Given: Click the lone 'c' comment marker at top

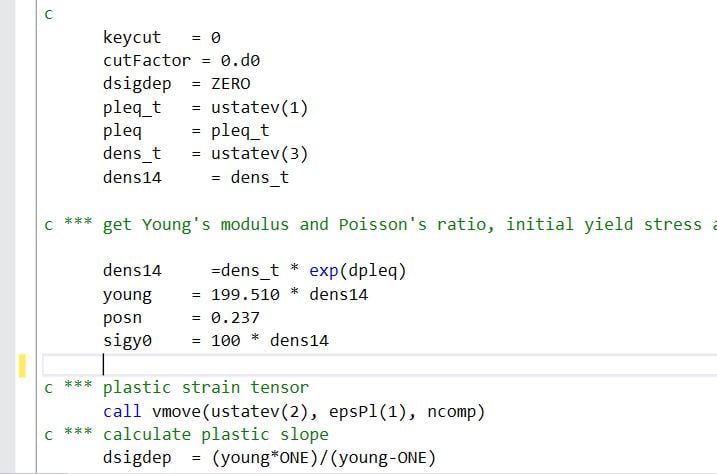Looking at the screenshot, I should pyautogui.click(x=48, y=15).
